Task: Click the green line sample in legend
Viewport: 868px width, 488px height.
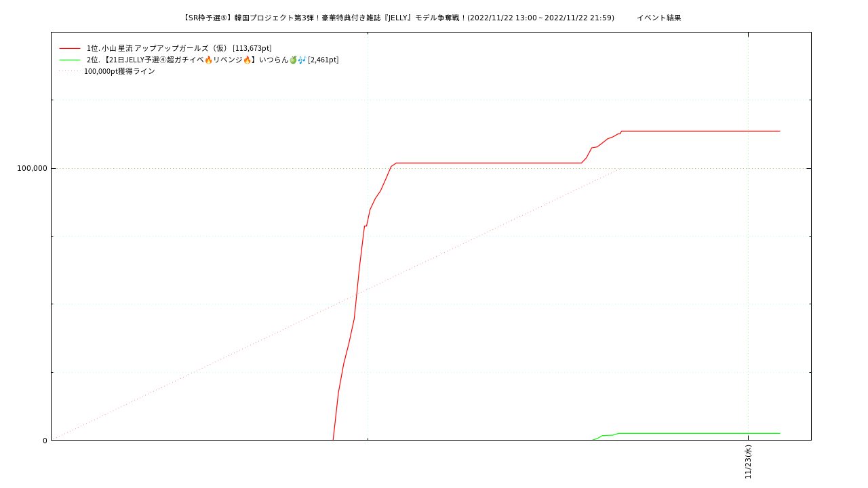Action: click(x=70, y=60)
